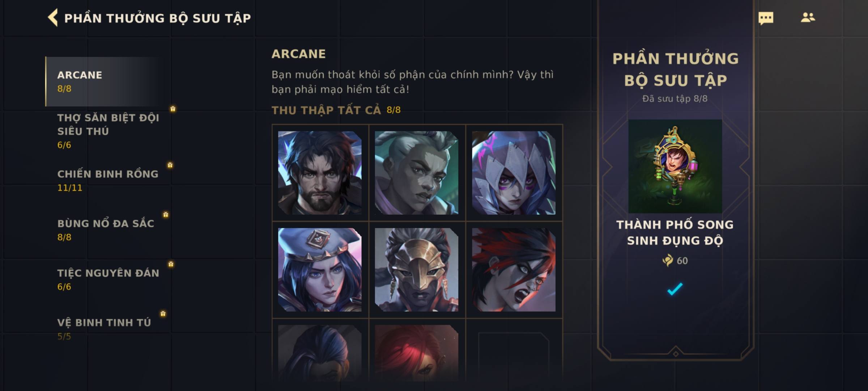Open the Chiến Binh Rồng collection
This screenshot has width=868, height=391.
coord(109,181)
